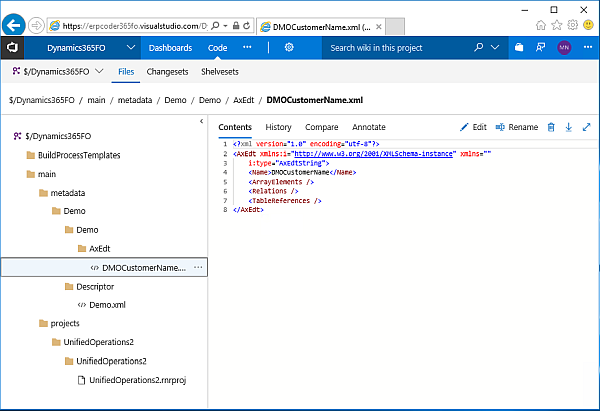Click the Azure DevOps logo icon
The image size is (600, 411).
[x=14, y=47]
